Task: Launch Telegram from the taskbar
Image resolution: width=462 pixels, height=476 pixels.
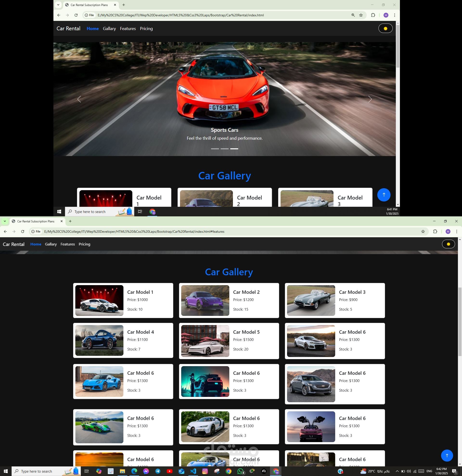Action: click(x=158, y=471)
